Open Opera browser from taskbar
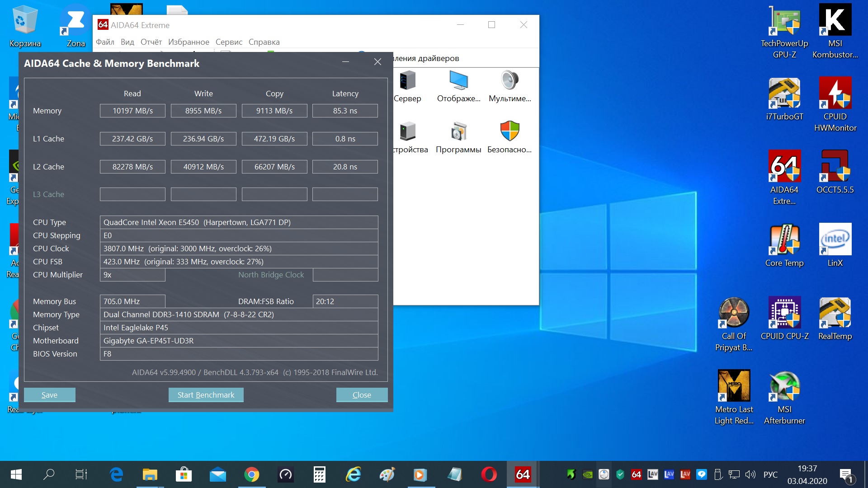 tap(489, 474)
